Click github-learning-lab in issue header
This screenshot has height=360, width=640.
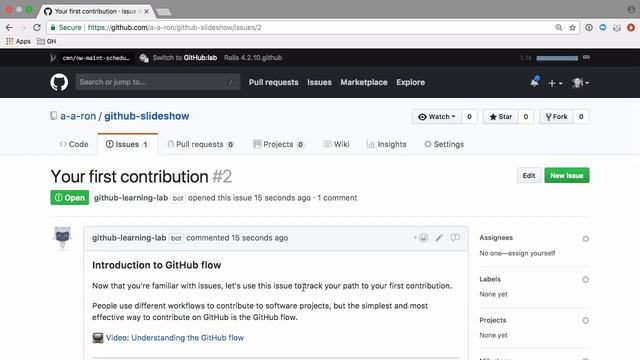tap(131, 198)
